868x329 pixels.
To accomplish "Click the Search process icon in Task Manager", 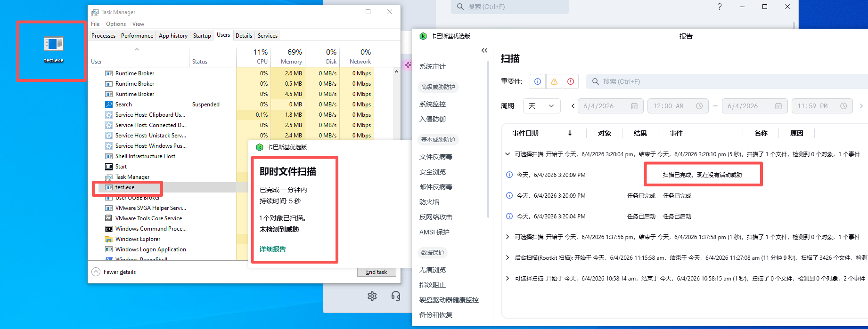I will [x=109, y=104].
